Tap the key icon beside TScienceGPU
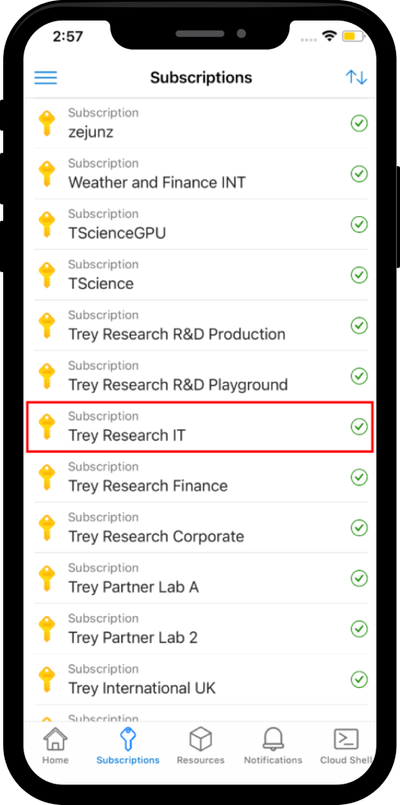This screenshot has height=805, width=400. (47, 224)
